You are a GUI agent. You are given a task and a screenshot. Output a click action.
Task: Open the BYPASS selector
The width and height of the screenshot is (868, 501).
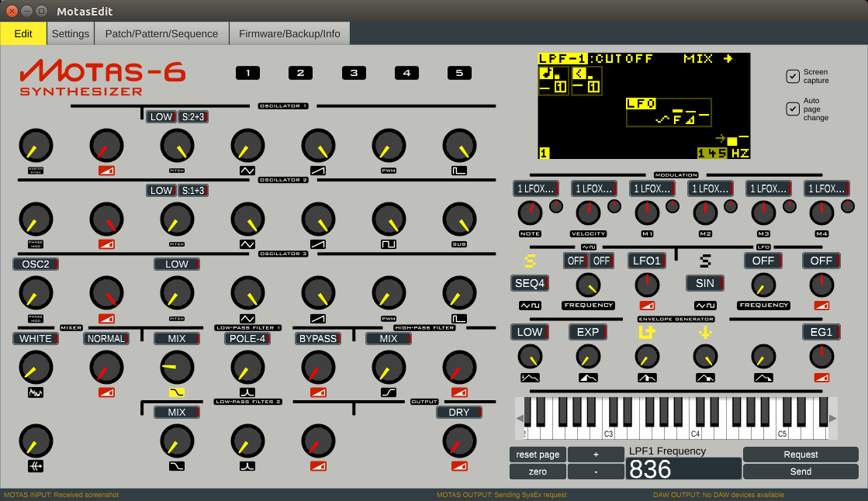click(x=318, y=338)
